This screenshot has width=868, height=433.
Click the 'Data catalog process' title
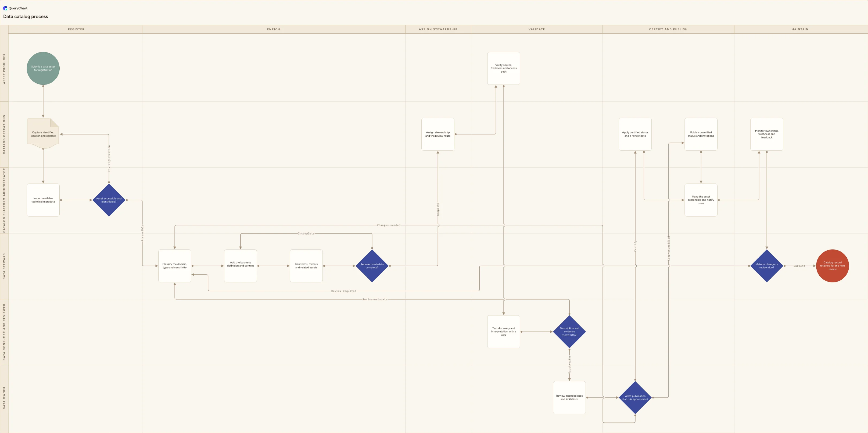26,16
